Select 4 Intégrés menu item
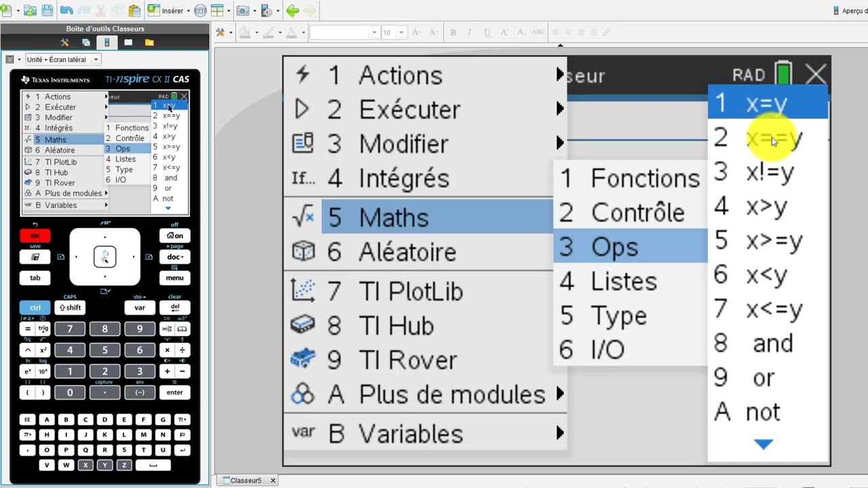Viewport: 868px width, 488px height. (425, 178)
